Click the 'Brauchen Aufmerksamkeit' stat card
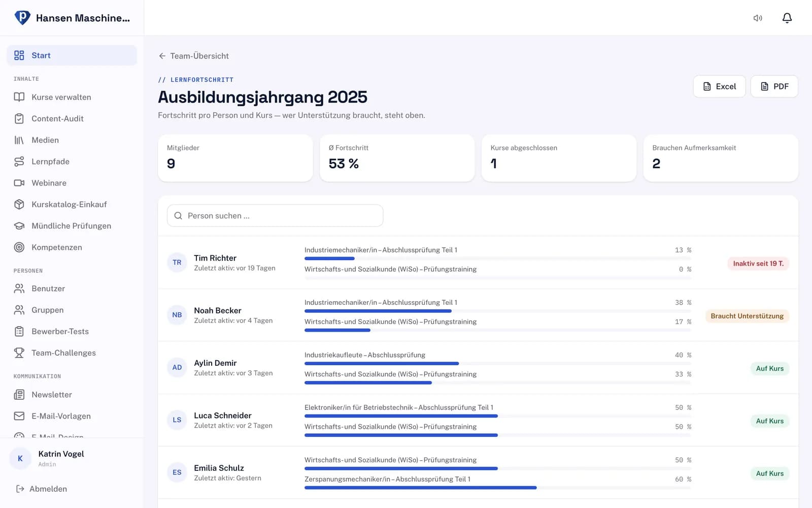This screenshot has width=812, height=508. (721, 158)
